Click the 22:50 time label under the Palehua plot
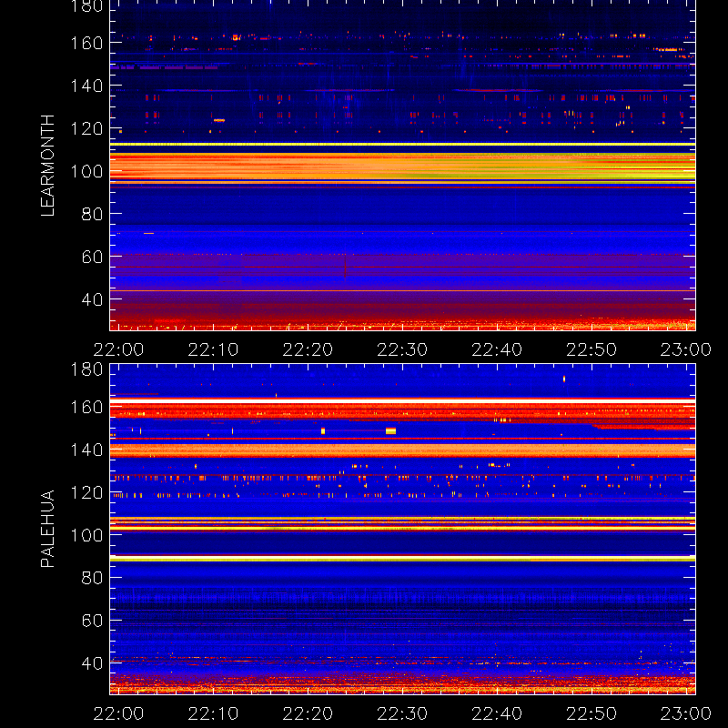This screenshot has height=728, width=728. tap(591, 713)
